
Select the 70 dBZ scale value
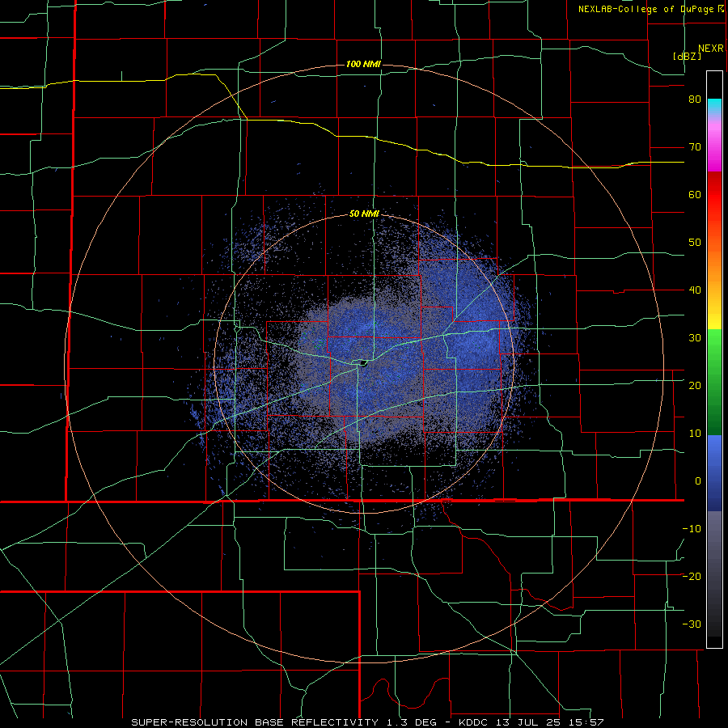coord(695,147)
